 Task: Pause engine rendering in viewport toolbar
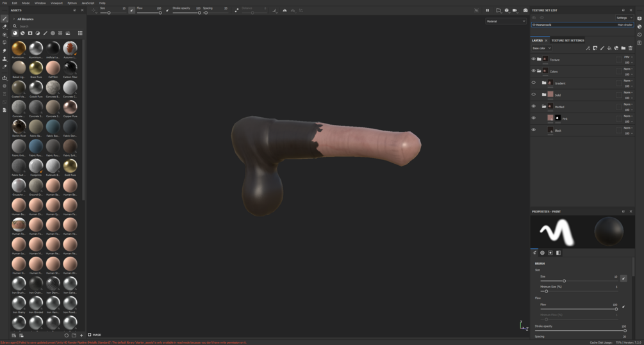pyautogui.click(x=488, y=10)
